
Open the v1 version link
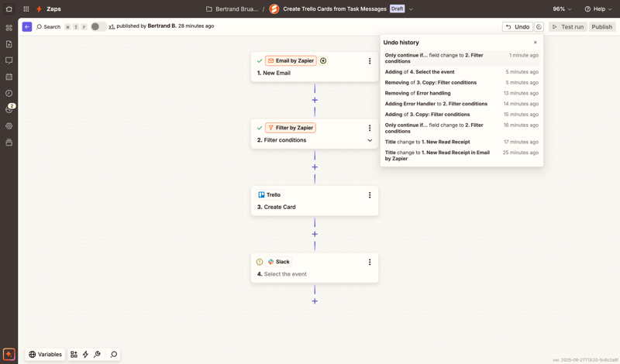[x=112, y=26]
